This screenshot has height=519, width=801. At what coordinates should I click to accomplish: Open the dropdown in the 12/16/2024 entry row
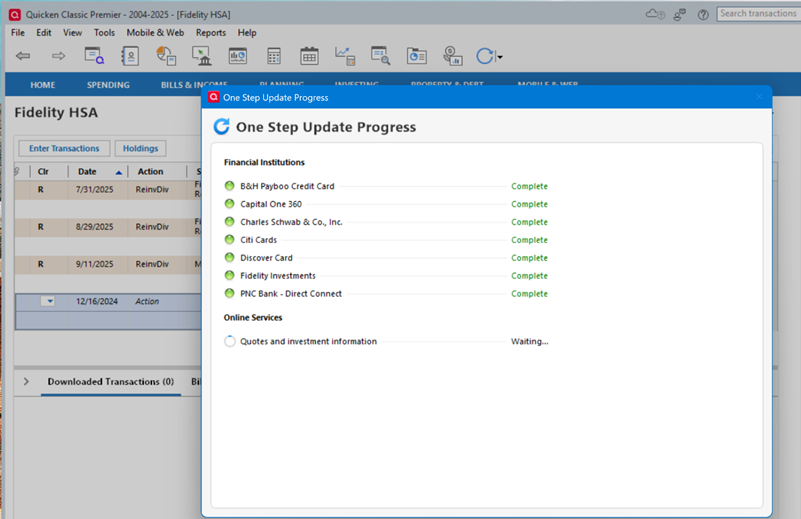tap(48, 301)
